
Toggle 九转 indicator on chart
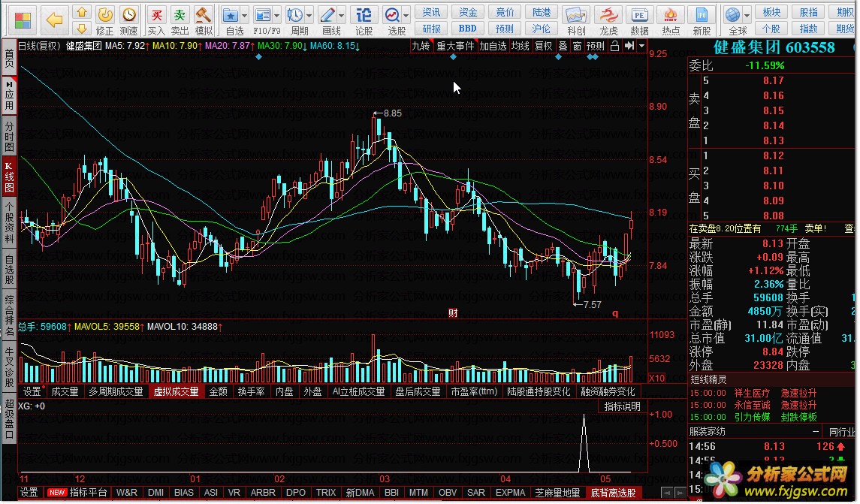pos(421,46)
